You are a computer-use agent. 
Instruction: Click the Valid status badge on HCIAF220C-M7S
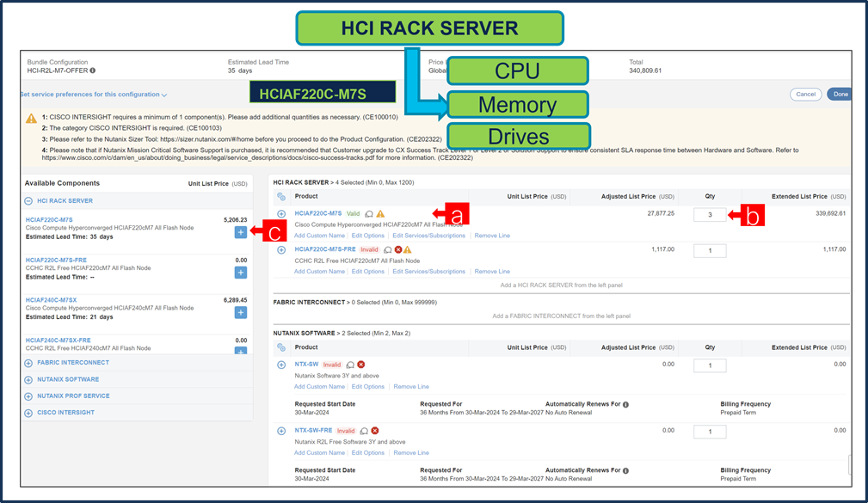coord(353,213)
